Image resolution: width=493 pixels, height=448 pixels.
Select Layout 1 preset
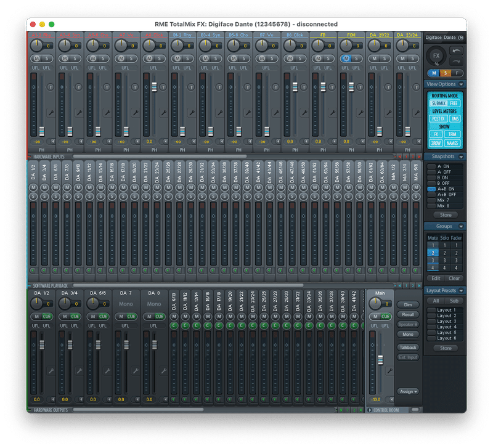(445, 310)
